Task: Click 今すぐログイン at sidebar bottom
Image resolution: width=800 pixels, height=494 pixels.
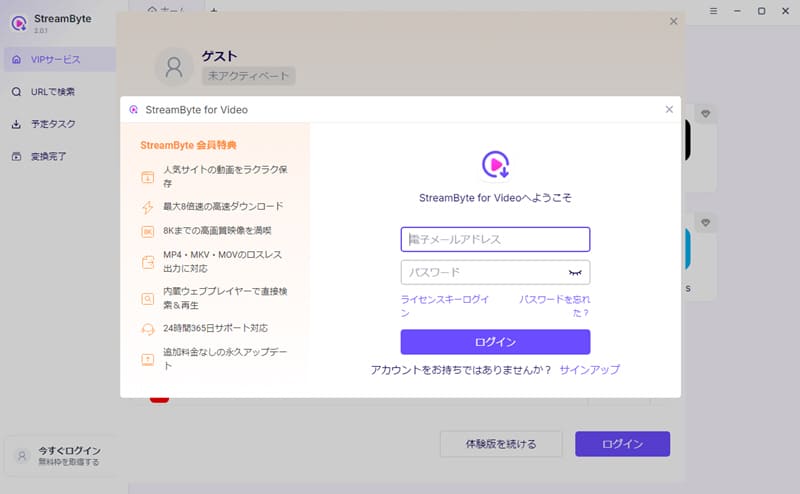Action: point(69,451)
